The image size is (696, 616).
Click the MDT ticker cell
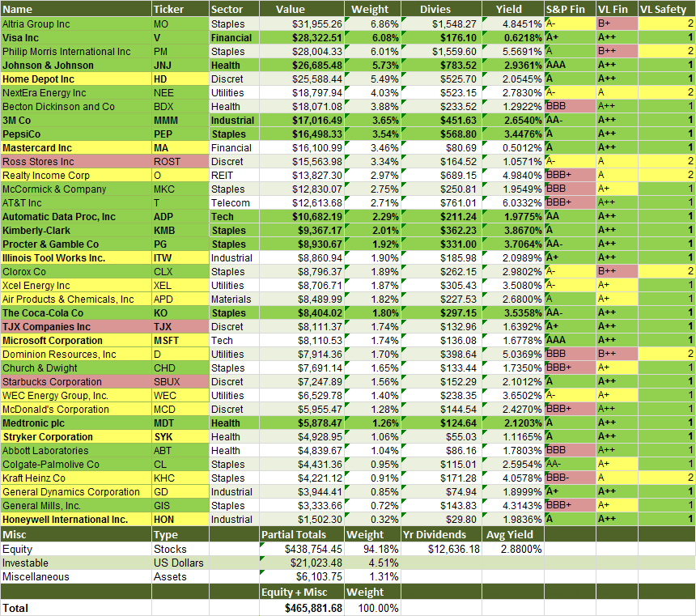180,423
